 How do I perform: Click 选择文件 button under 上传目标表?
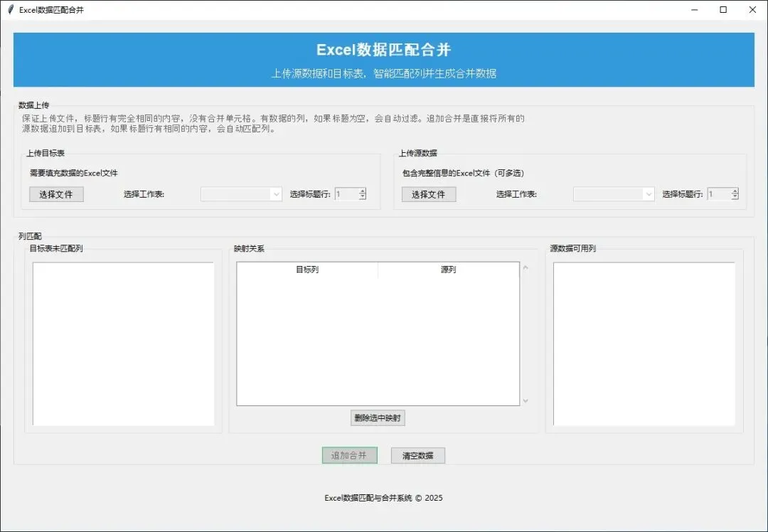pyautogui.click(x=56, y=194)
